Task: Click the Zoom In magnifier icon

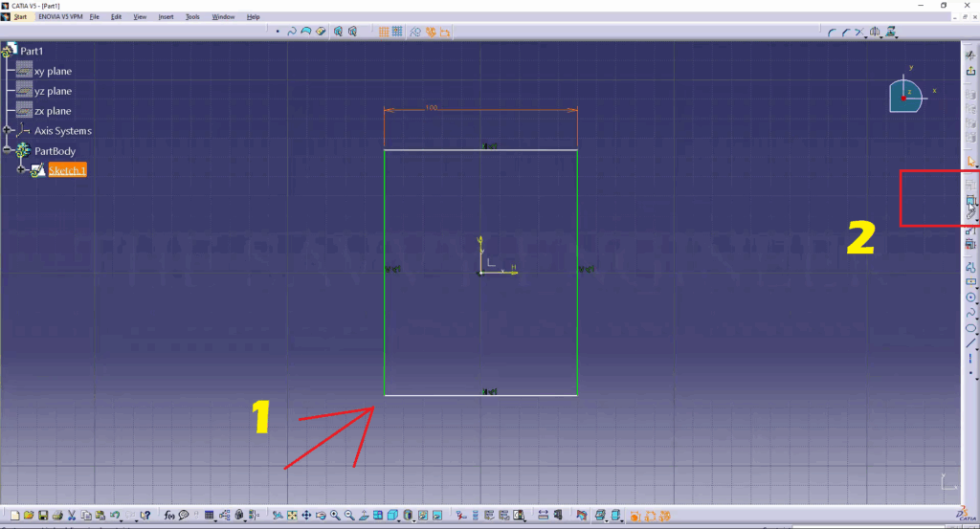Action: coord(335,516)
